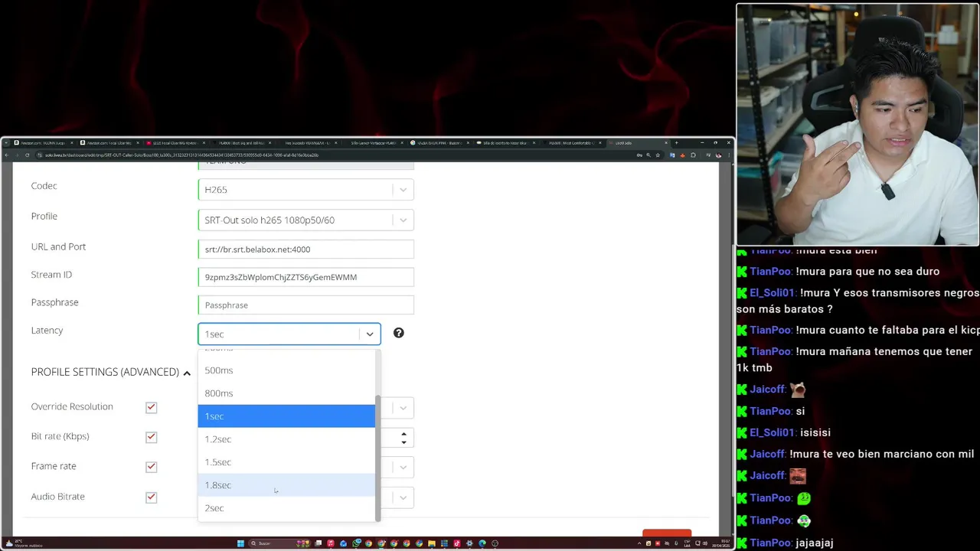Screen dimensions: 980x551
Task: Open a new browser tab with the plus icon
Action: 676,143
